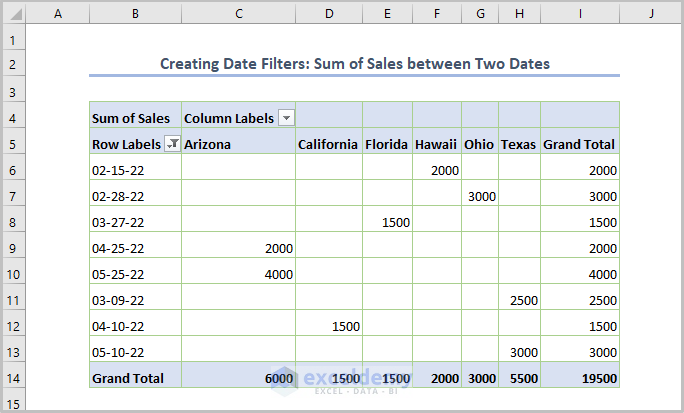Select the 19500 grand total cell
This screenshot has height=413, width=684.
pos(579,378)
